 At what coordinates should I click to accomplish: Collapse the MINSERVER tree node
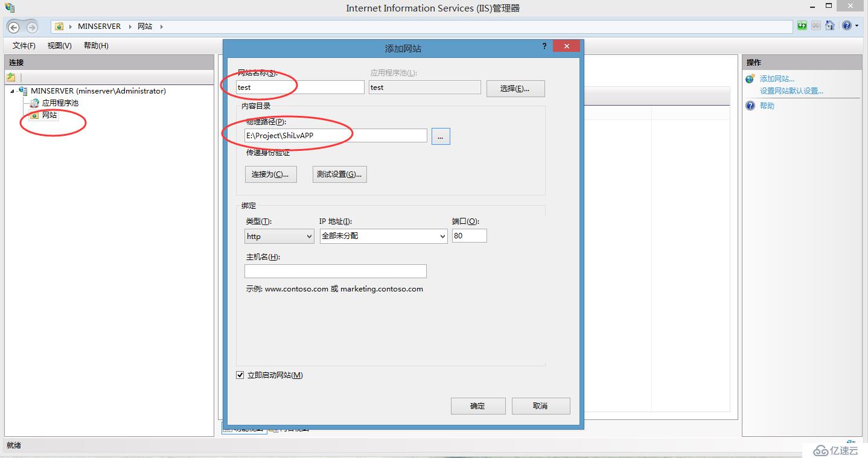13,91
